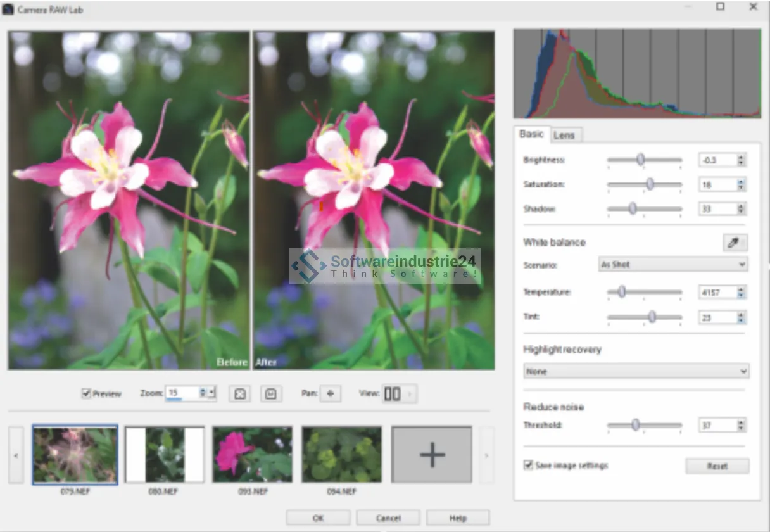Viewport: 770px width, 532px height.
Task: Select the 093.NEF thumbnail
Action: 252,454
